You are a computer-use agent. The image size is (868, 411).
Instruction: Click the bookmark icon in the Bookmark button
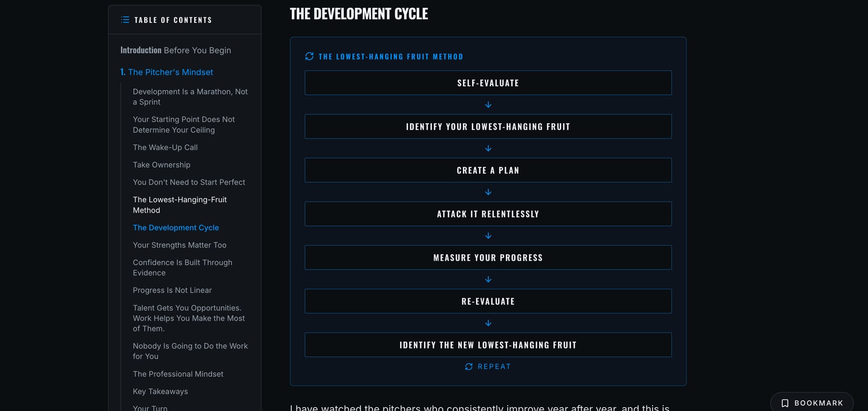coord(784,403)
